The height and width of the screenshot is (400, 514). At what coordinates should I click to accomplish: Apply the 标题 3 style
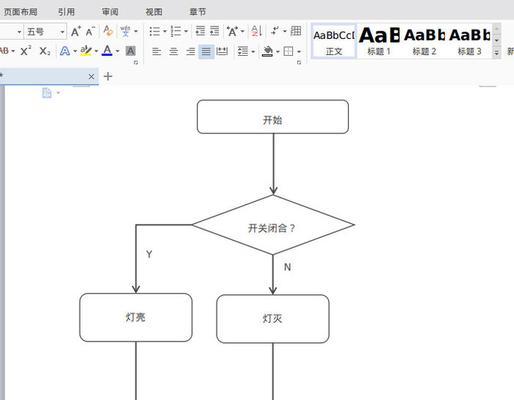click(x=469, y=41)
